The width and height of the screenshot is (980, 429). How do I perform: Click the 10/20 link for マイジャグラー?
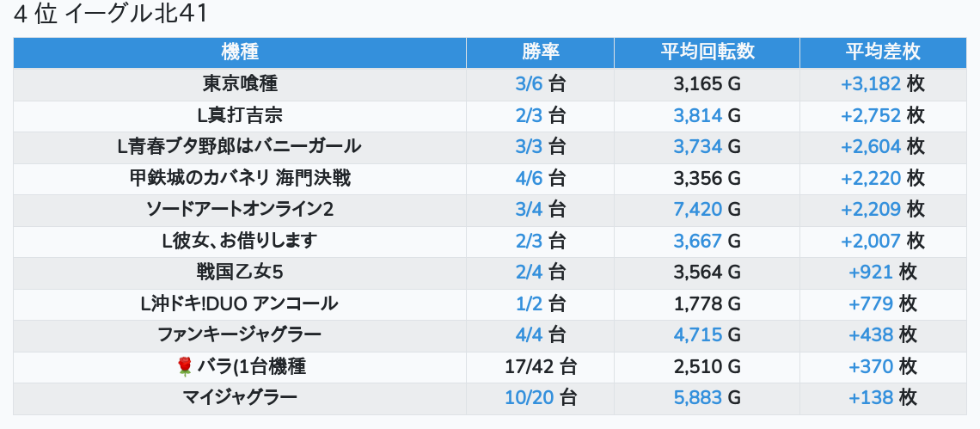point(529,398)
